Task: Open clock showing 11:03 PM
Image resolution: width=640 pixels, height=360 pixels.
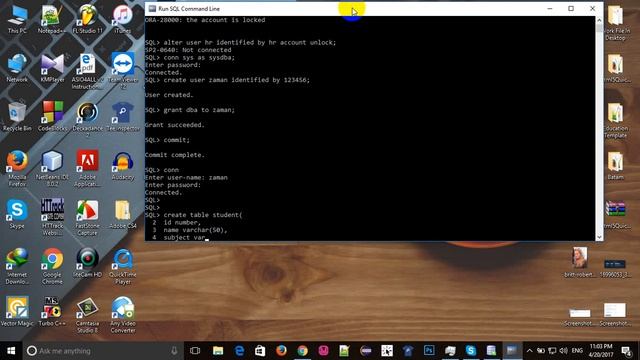Action: coord(601,351)
